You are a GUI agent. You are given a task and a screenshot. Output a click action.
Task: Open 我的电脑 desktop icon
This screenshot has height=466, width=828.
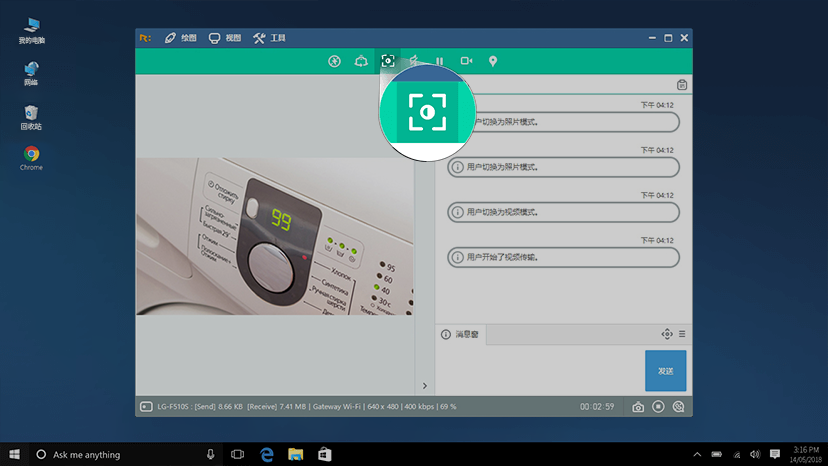pyautogui.click(x=31, y=31)
